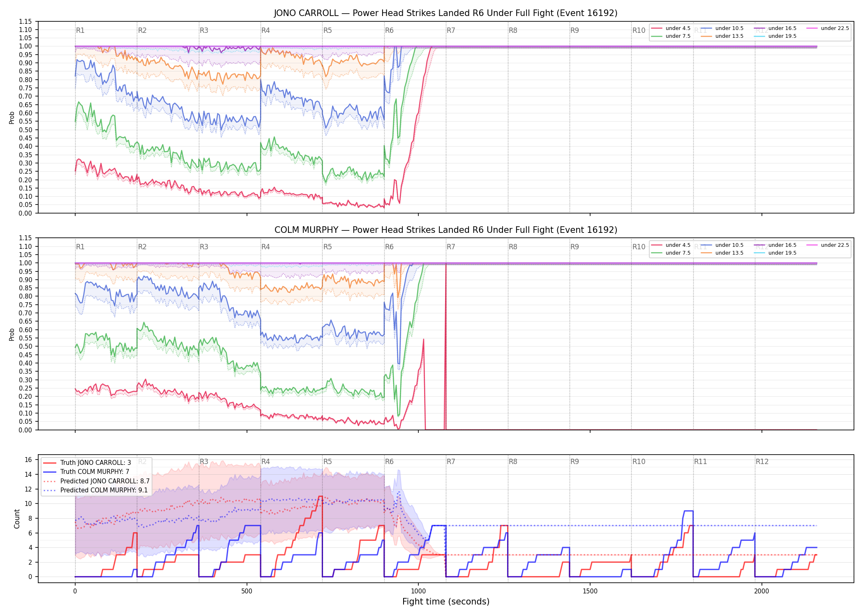Select 'under 22.5' legend entry in Colm Murphy chart
Image resolution: width=863 pixels, height=616 pixels.
[x=828, y=245]
